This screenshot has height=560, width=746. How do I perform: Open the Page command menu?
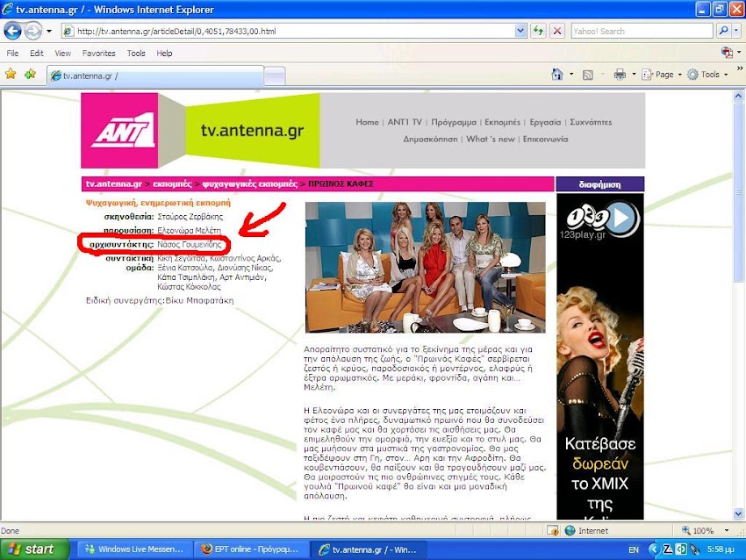click(662, 75)
